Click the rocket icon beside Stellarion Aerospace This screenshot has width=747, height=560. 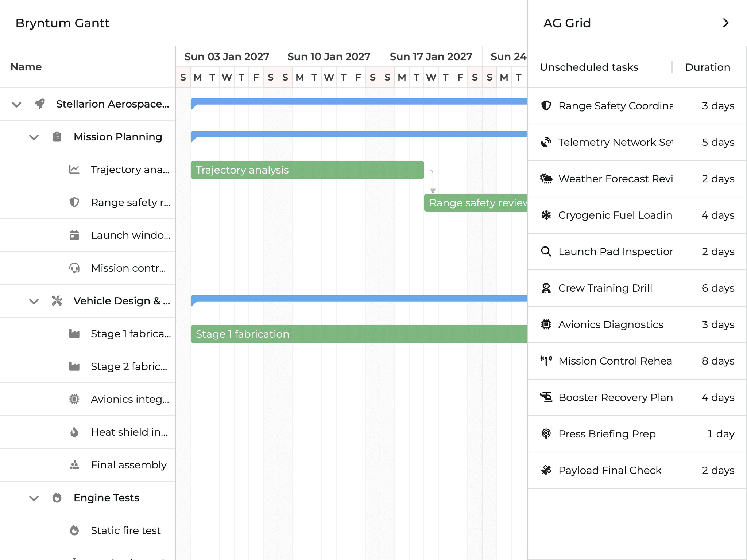coord(40,104)
